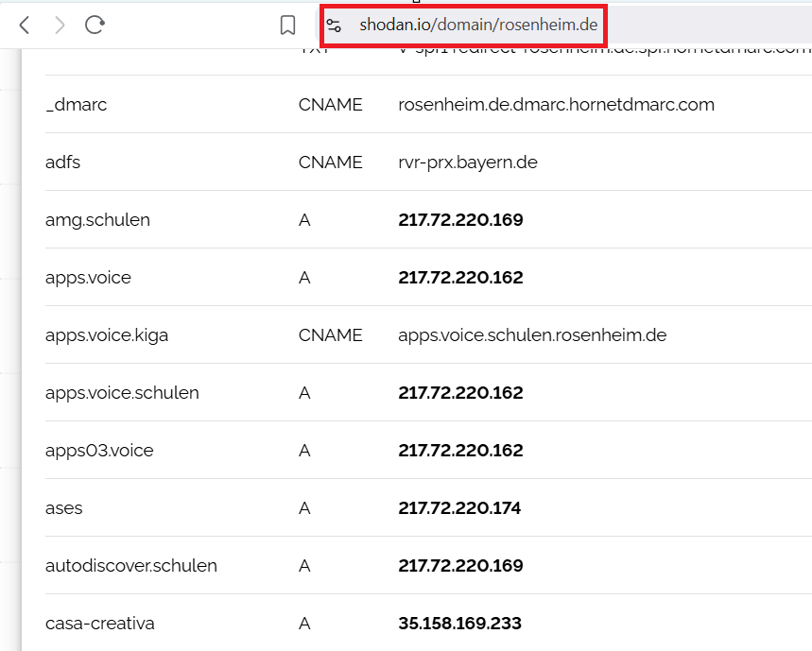Open IP 217.72.220.169 for amg.schulen

(x=460, y=220)
